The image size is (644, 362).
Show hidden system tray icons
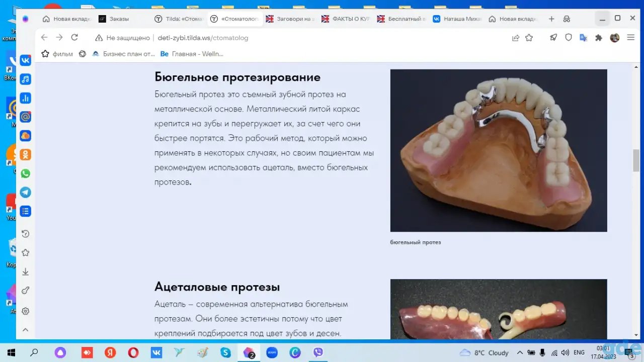click(x=520, y=352)
